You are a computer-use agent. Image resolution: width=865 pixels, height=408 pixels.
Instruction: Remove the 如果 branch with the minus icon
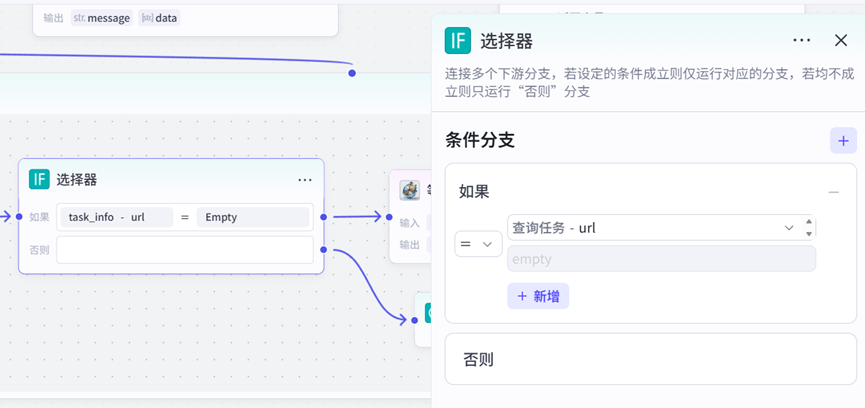pyautogui.click(x=834, y=192)
